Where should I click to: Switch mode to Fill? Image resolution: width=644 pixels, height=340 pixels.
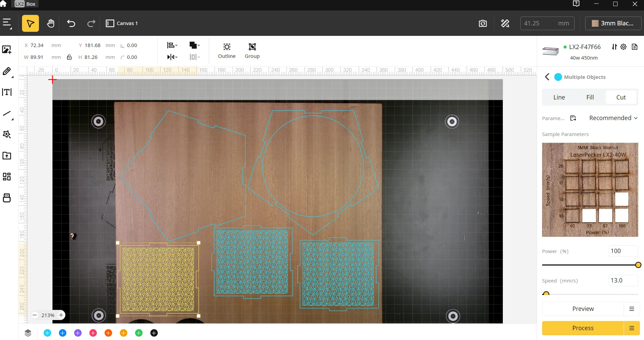pos(590,97)
